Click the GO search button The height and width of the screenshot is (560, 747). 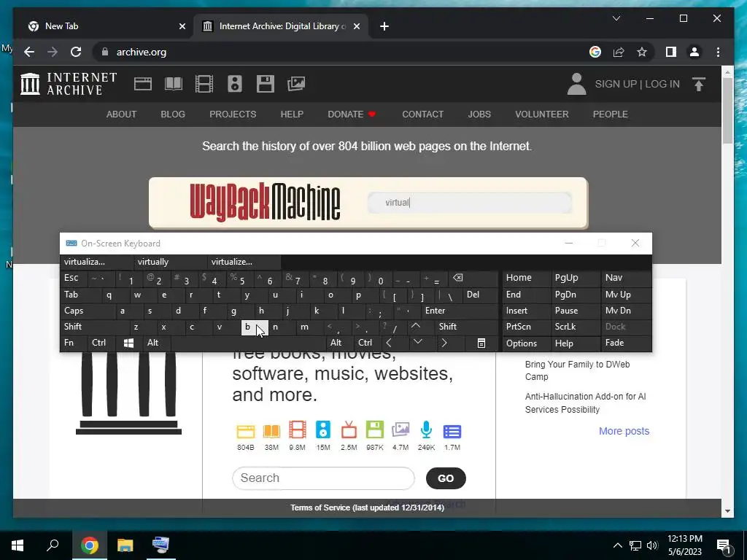(x=446, y=478)
